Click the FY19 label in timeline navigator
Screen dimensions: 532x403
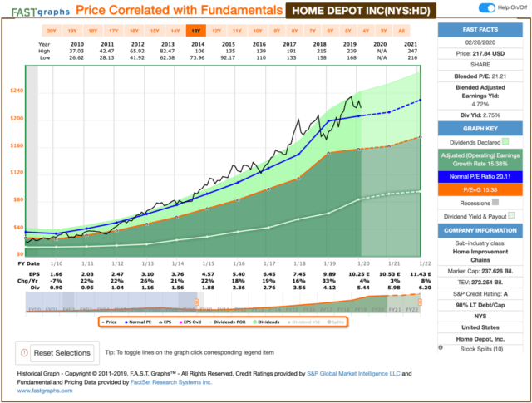click(360, 310)
